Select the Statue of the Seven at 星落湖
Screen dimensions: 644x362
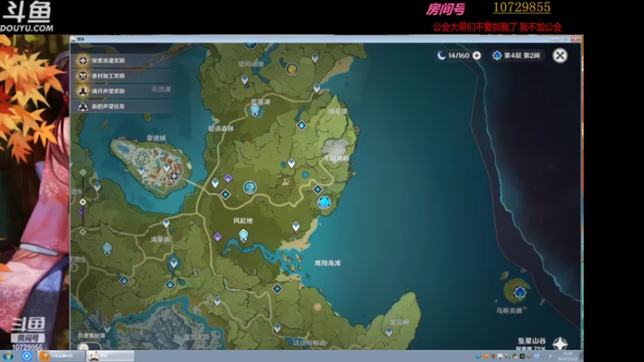tap(255, 110)
